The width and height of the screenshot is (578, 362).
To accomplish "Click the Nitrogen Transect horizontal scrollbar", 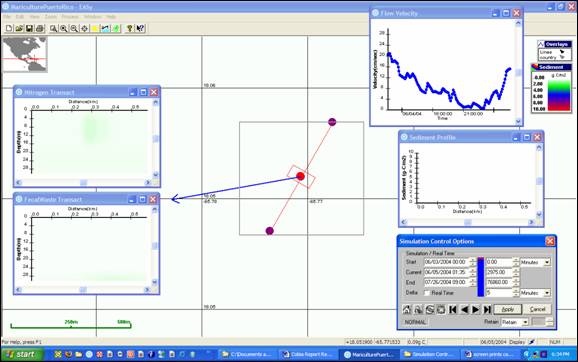I will 84,182.
